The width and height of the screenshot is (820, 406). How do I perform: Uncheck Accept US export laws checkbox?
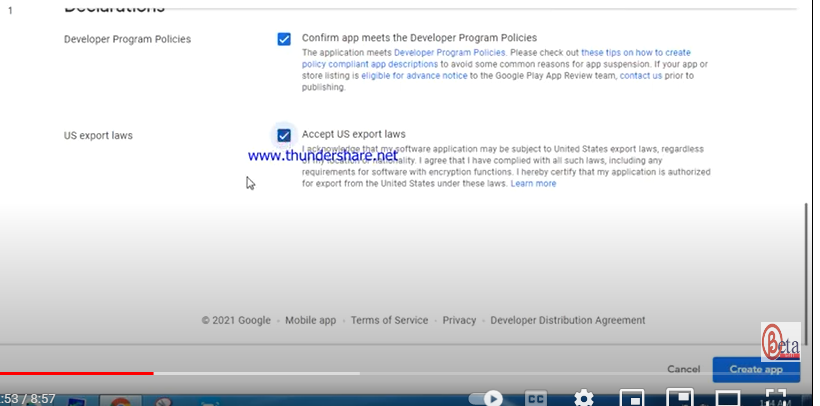point(284,135)
